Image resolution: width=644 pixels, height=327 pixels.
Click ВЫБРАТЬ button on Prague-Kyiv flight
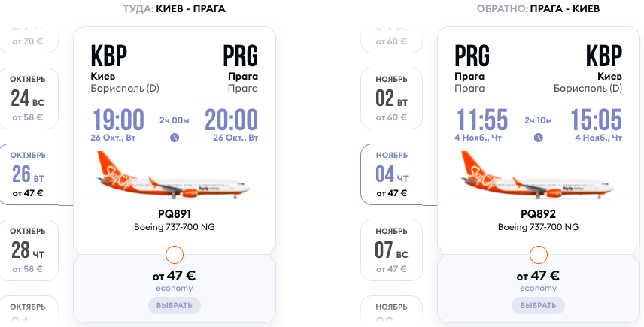click(x=539, y=306)
